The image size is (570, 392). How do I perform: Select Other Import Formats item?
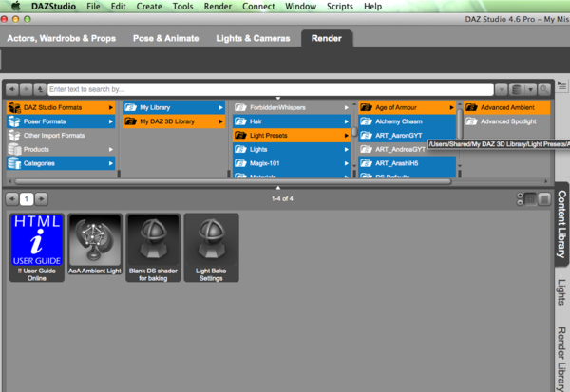click(61, 136)
